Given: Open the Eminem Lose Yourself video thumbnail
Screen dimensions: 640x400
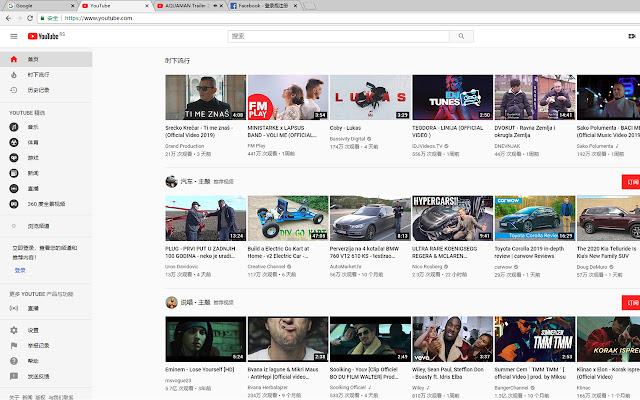Looking at the screenshot, I should 205,339.
